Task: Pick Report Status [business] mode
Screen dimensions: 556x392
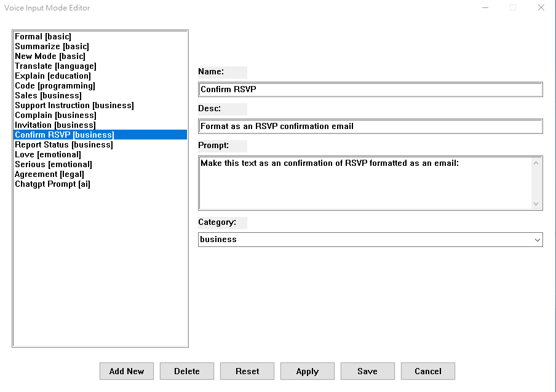Action: coord(100,145)
